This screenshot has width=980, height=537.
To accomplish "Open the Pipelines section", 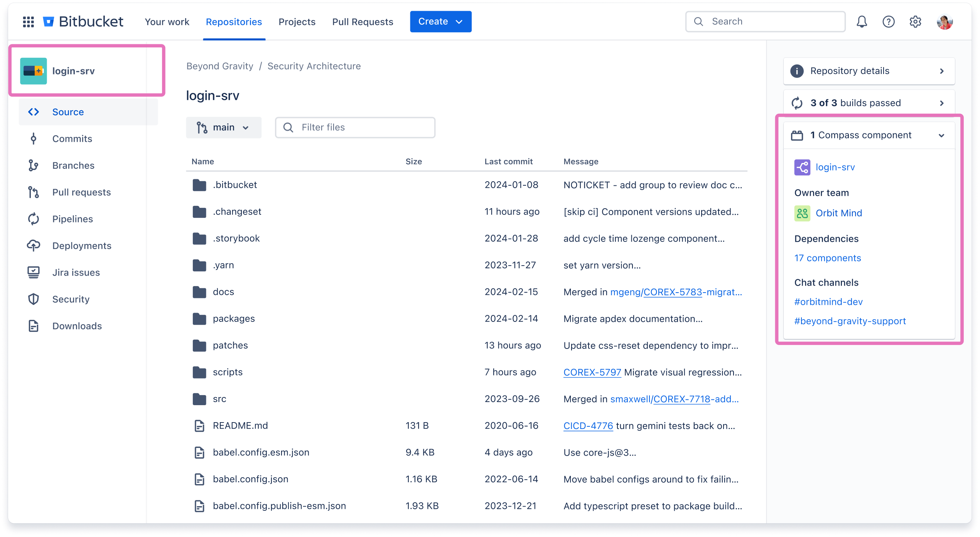I will (x=73, y=219).
